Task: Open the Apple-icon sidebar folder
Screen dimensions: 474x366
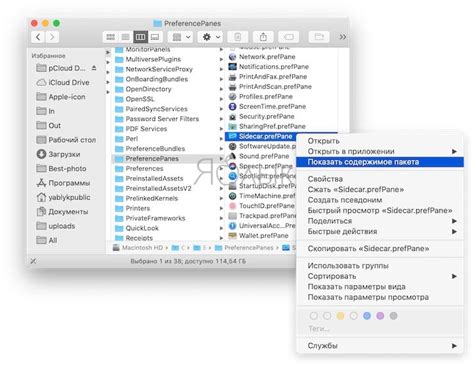Action: (61, 97)
